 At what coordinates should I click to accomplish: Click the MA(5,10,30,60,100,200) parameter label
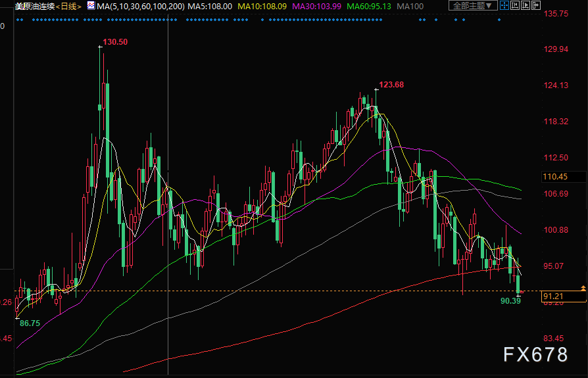pos(141,7)
